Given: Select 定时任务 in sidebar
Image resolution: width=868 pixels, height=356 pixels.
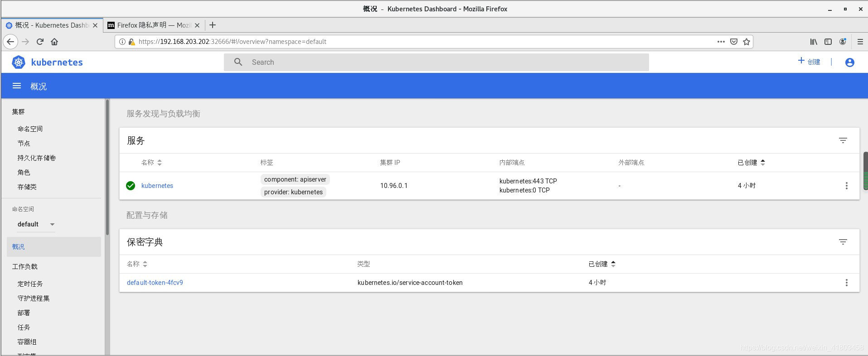Looking at the screenshot, I should tap(30, 284).
